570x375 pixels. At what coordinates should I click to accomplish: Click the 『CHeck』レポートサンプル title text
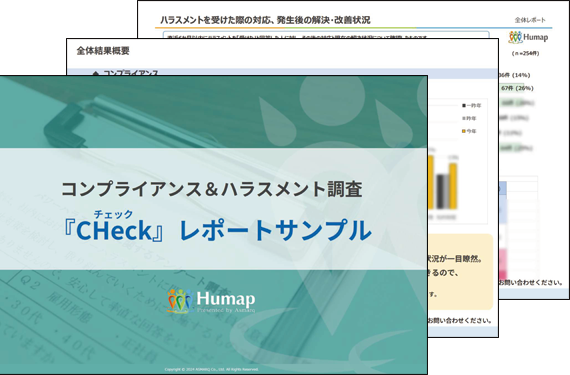[217, 230]
